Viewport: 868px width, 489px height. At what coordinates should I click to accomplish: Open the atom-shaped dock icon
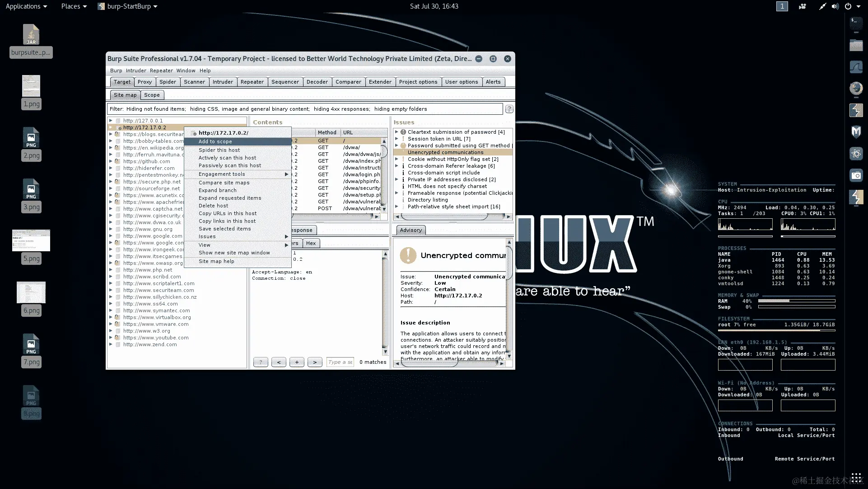point(856,154)
